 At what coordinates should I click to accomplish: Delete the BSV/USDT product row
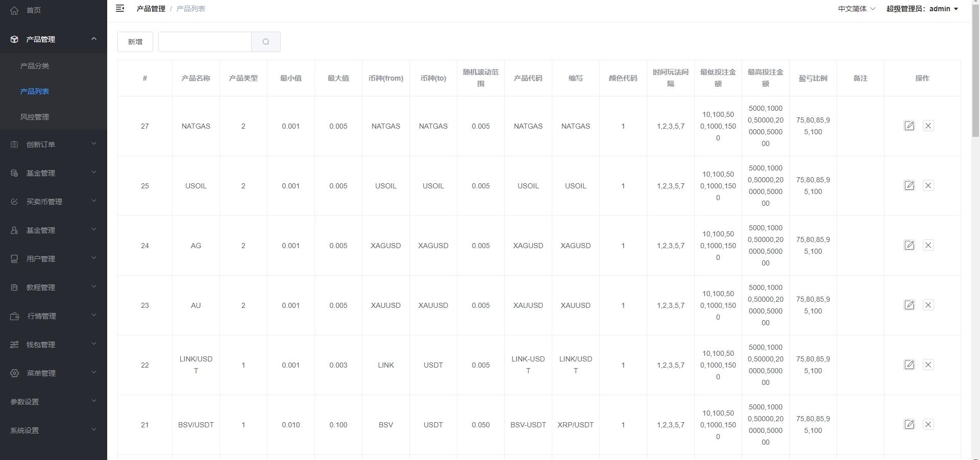point(928,424)
